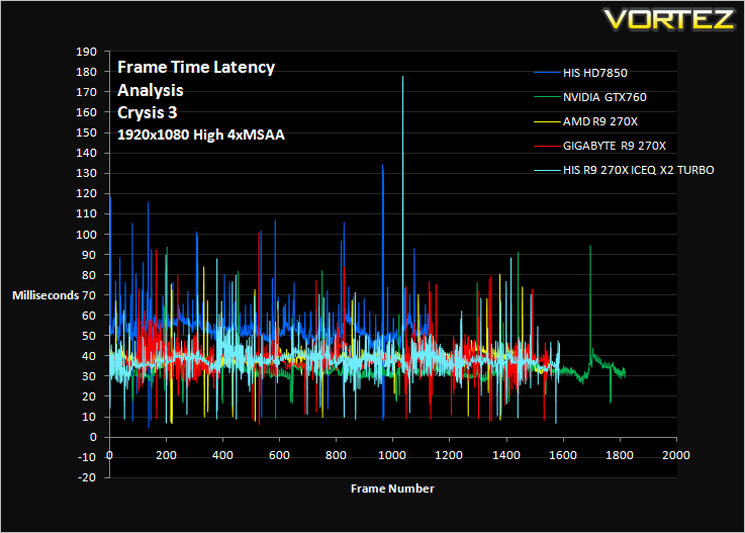Click the Frame Time Latency title text
Image resolution: width=745 pixels, height=533 pixels.
[x=196, y=67]
